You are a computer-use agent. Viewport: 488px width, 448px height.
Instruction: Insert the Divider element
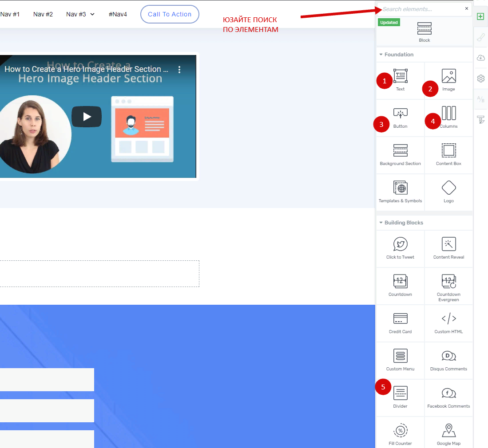[400, 398]
